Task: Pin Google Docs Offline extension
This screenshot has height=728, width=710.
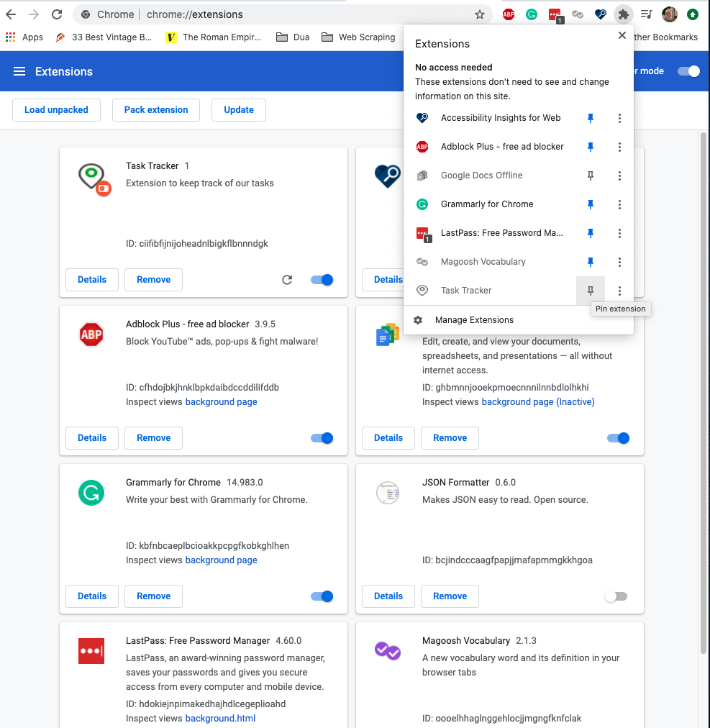Action: click(590, 176)
